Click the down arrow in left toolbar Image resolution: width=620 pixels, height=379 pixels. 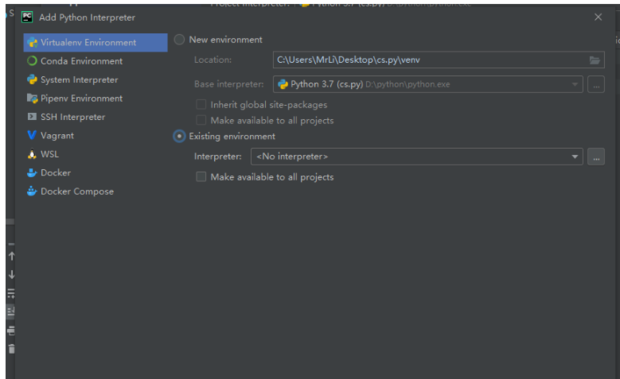[11, 274]
